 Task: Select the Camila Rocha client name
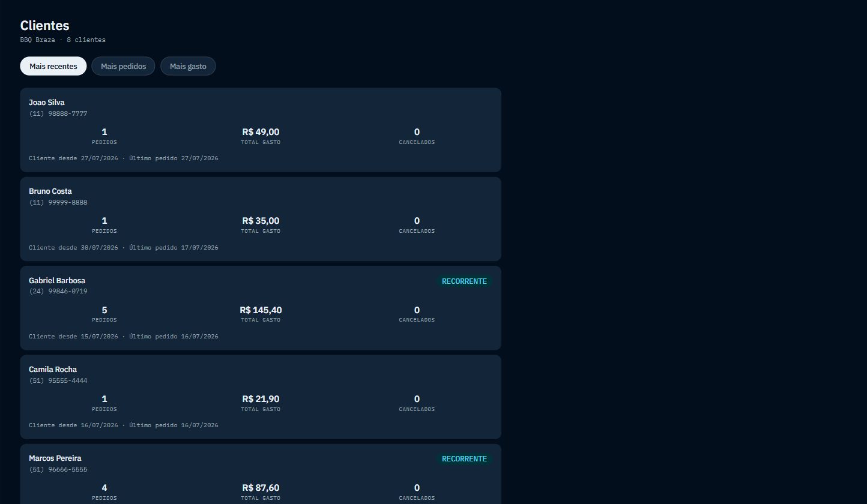point(53,370)
